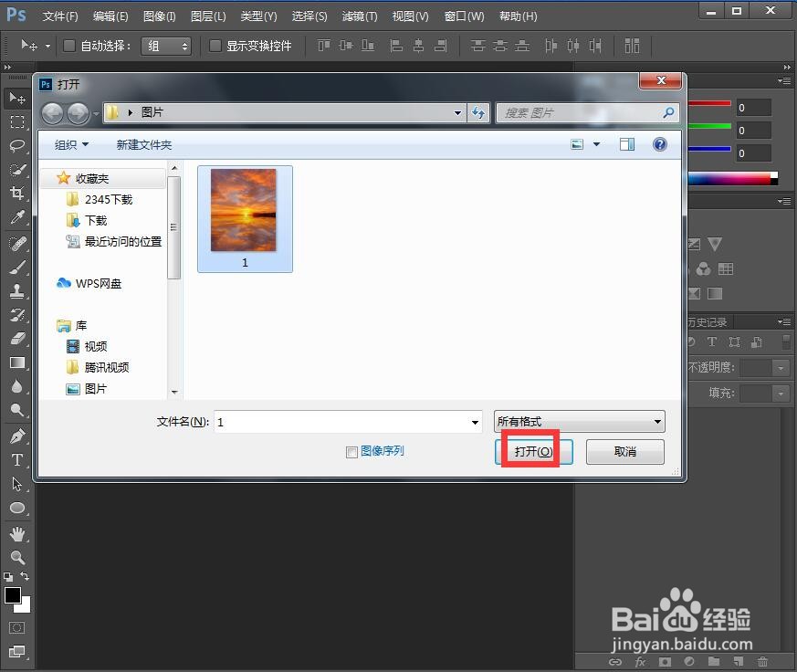
Task: Open the 窗口(W) menu
Action: tap(464, 16)
